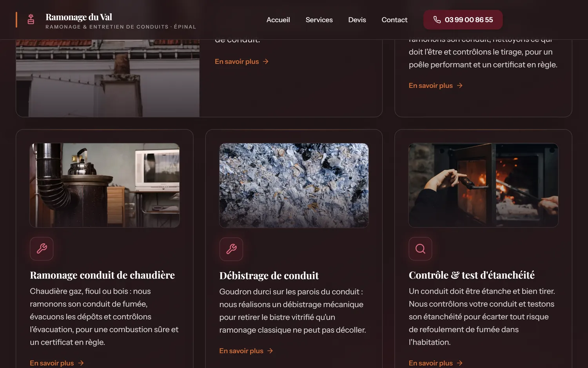Screen dimensions: 588x368
Task: Click the wrench icon above Débistrage de conduit
Action: coord(231,249)
